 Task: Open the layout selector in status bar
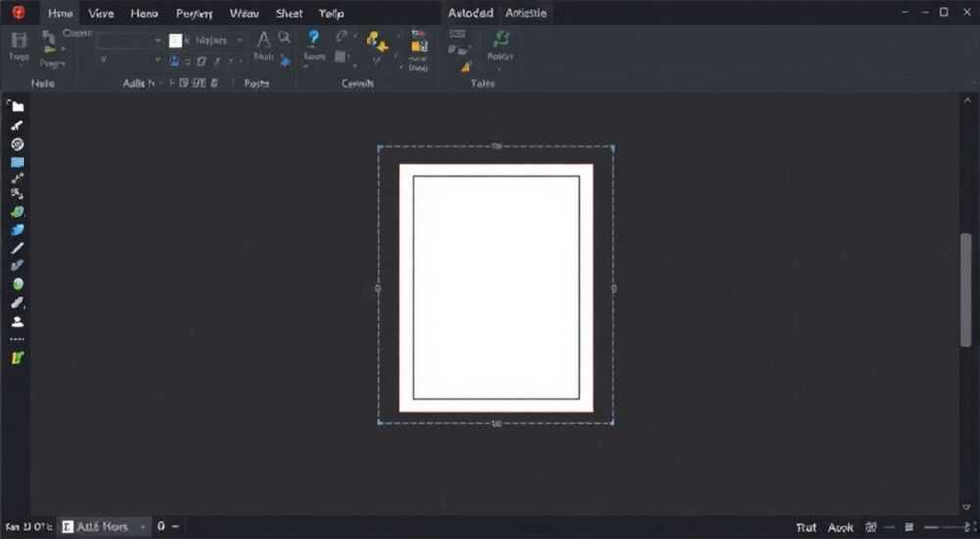coord(104,527)
